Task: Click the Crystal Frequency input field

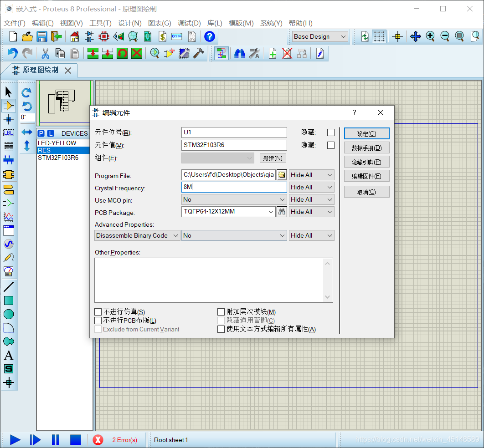Action: click(x=234, y=187)
